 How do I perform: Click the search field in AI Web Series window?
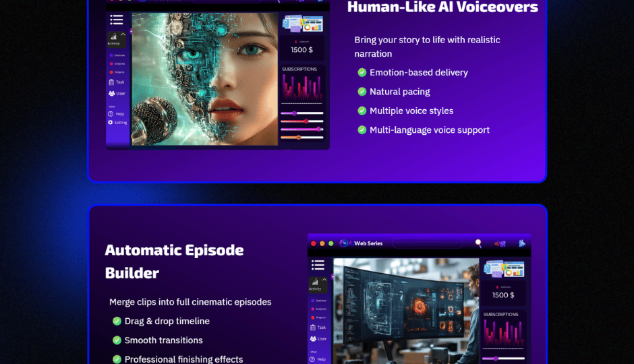pos(428,243)
